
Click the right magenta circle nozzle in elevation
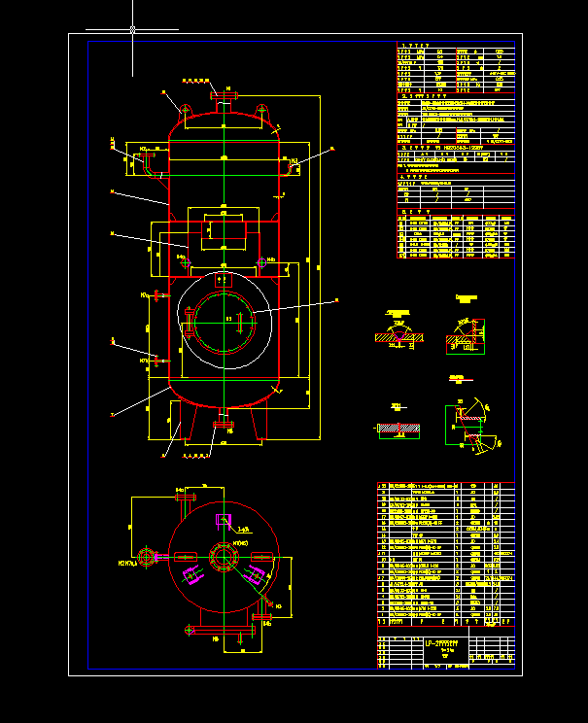(x=261, y=262)
